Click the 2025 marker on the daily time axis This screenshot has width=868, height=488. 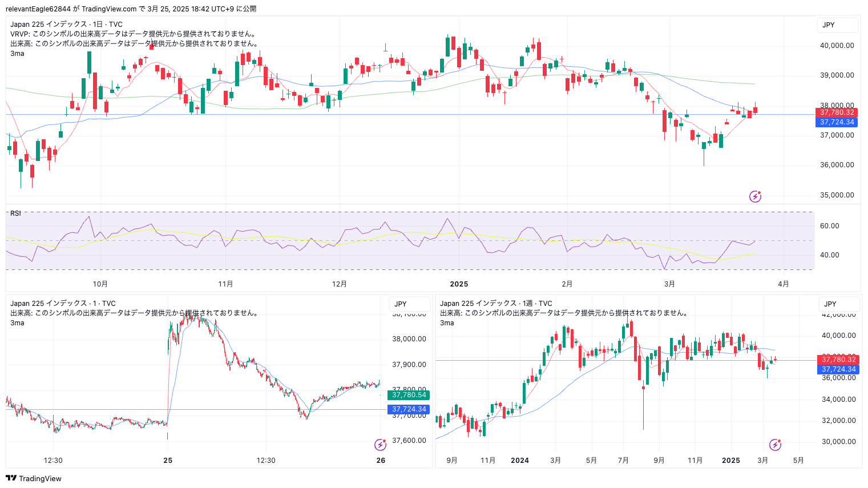459,284
